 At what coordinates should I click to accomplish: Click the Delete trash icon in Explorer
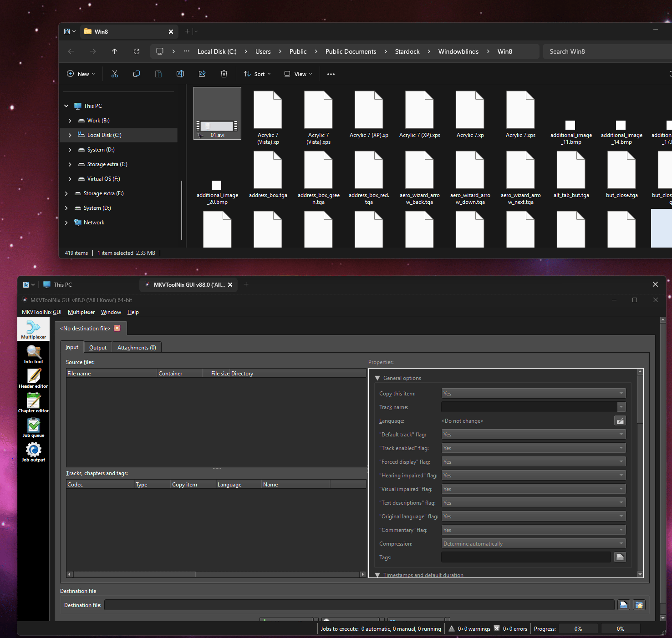pyautogui.click(x=224, y=74)
